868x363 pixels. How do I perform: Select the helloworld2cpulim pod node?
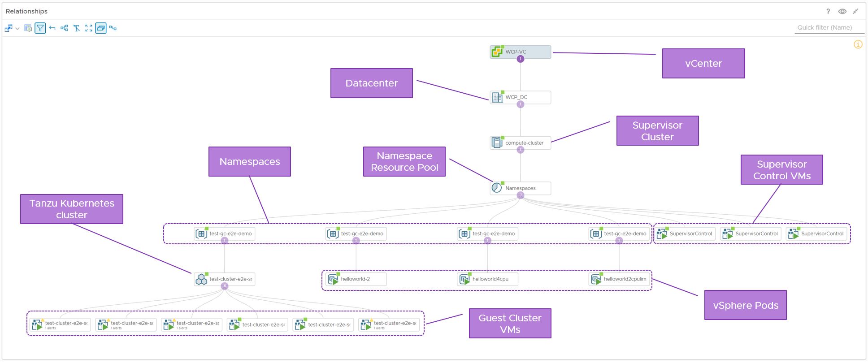619,279
